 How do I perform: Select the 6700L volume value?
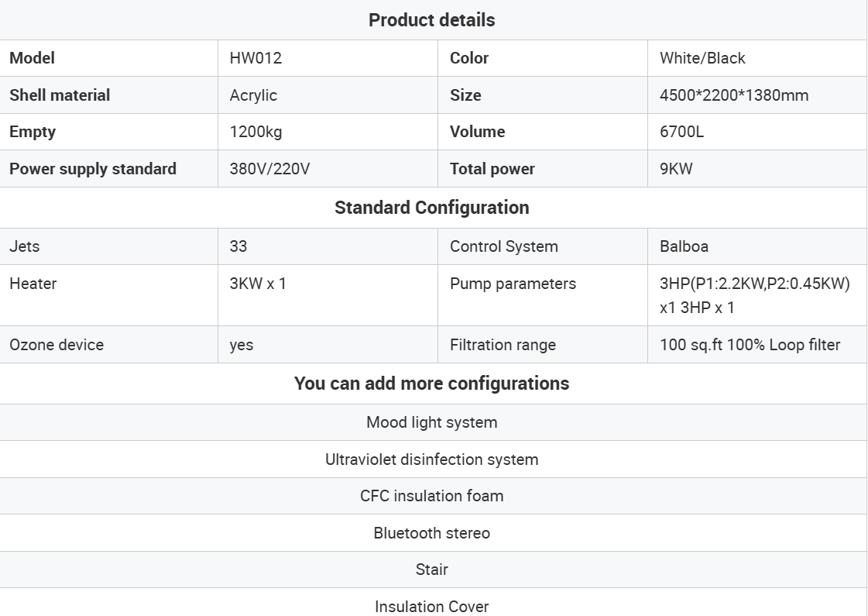pos(681,132)
